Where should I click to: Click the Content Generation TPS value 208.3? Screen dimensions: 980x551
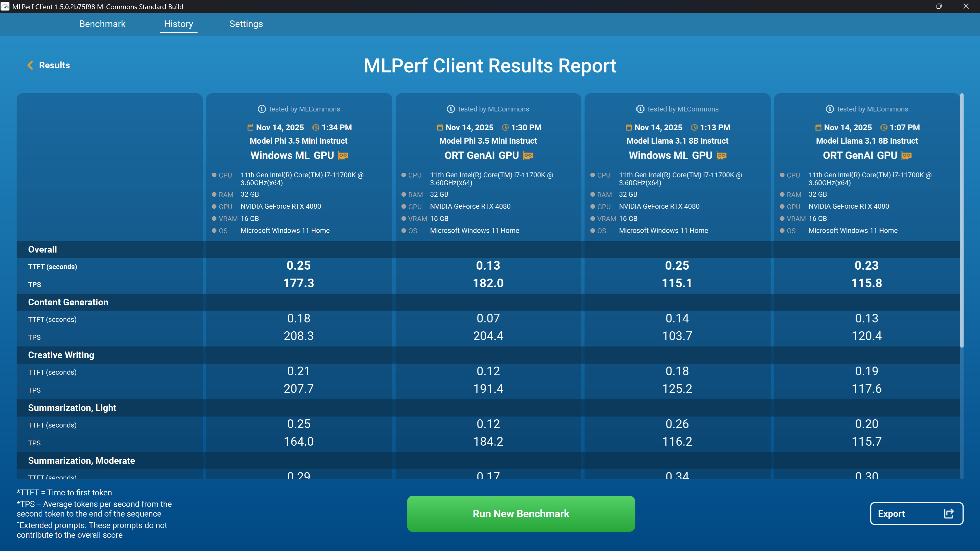[299, 336]
